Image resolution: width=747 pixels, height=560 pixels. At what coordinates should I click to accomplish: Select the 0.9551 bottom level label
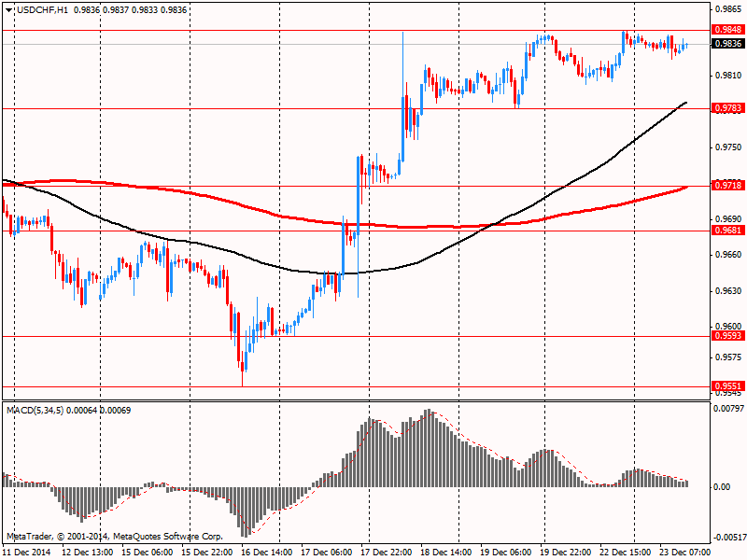point(728,385)
